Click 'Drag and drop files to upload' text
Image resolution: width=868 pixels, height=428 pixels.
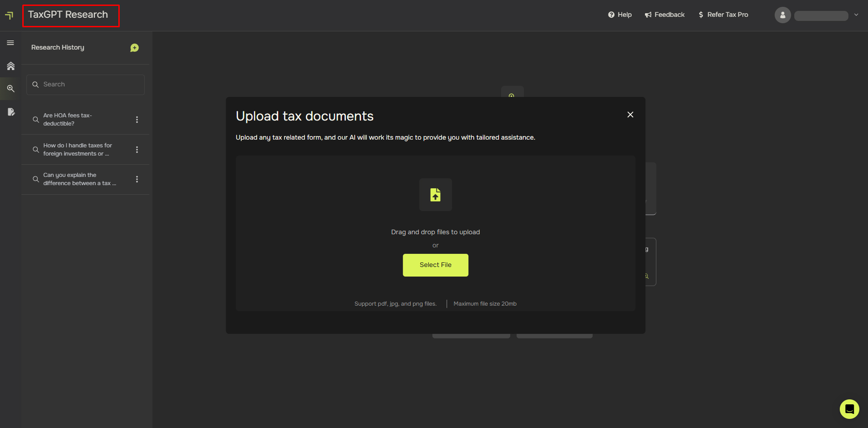(436, 232)
